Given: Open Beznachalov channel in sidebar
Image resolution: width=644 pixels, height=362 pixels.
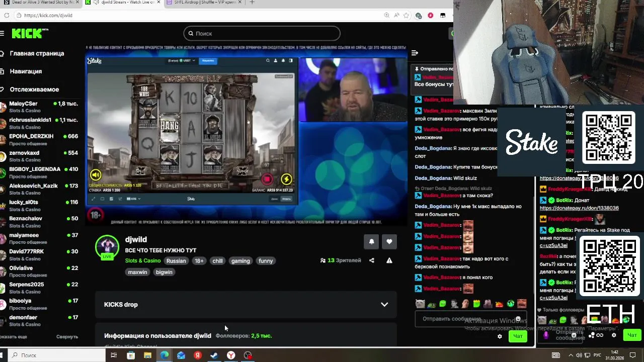Looking at the screenshot, I should [39, 222].
